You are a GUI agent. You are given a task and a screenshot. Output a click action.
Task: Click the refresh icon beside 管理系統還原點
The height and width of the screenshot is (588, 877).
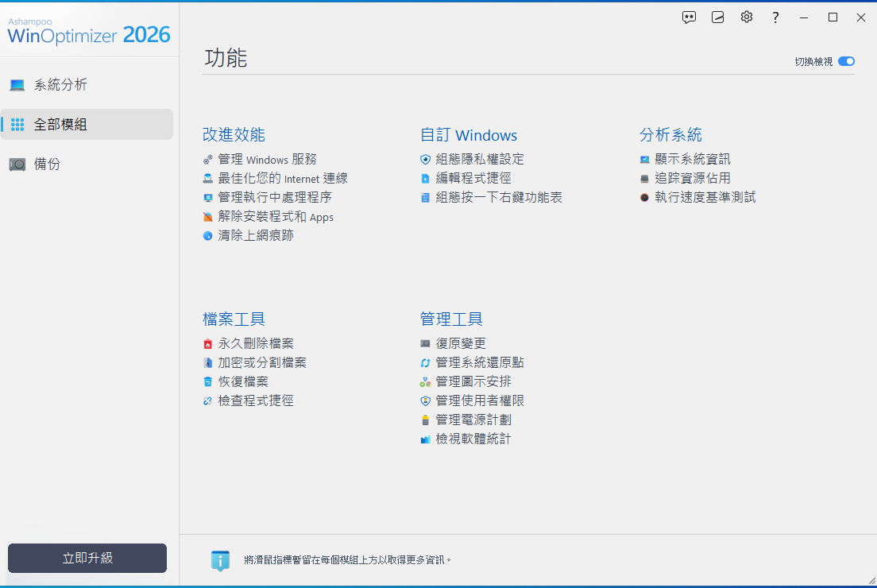click(x=425, y=363)
